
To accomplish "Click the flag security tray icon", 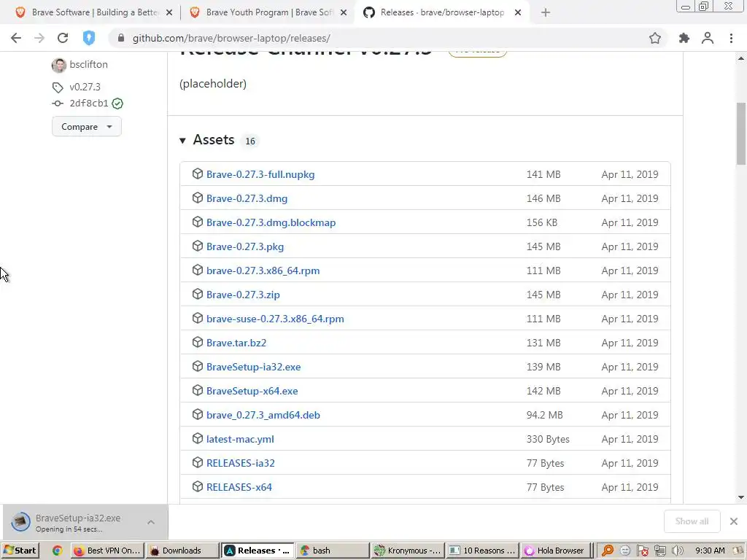I will 642,551.
